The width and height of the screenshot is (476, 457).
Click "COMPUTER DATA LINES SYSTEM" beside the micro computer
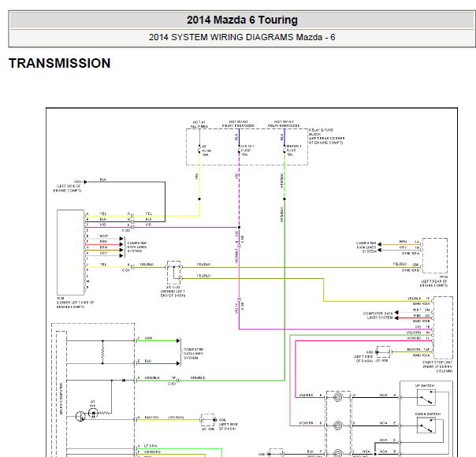click(193, 354)
